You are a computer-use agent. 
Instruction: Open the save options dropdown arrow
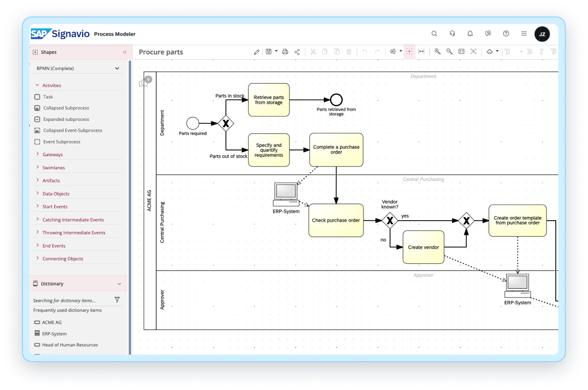276,51
